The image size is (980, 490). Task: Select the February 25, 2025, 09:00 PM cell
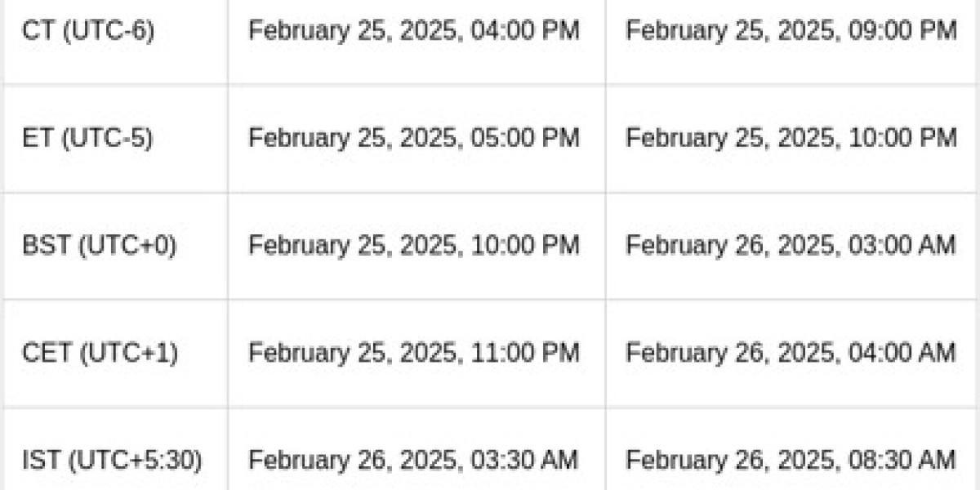point(791,31)
